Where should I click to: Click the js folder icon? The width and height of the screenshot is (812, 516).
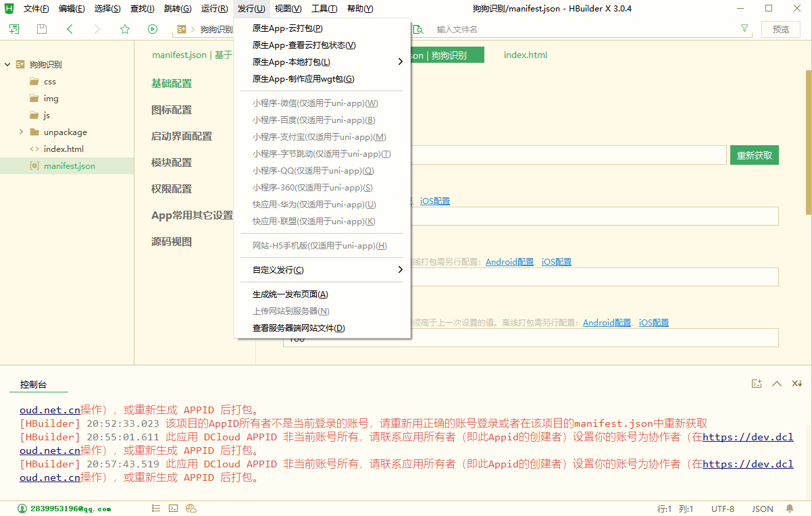34,115
